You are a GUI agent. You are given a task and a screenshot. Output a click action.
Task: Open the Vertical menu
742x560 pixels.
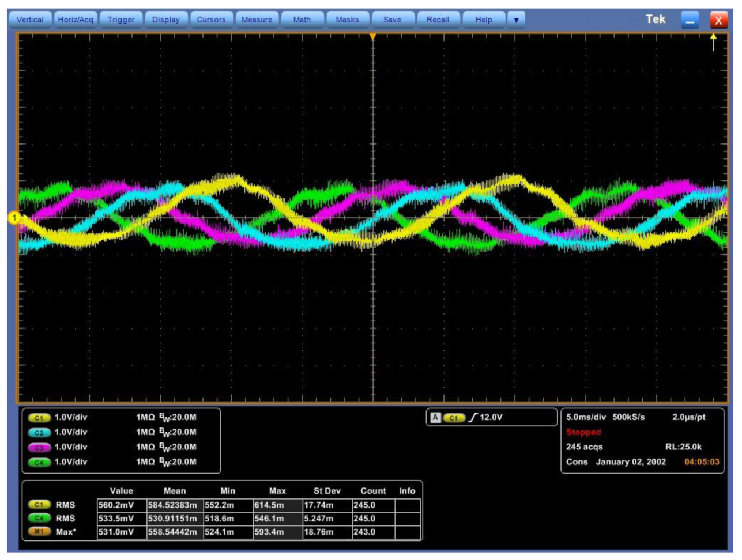point(30,20)
